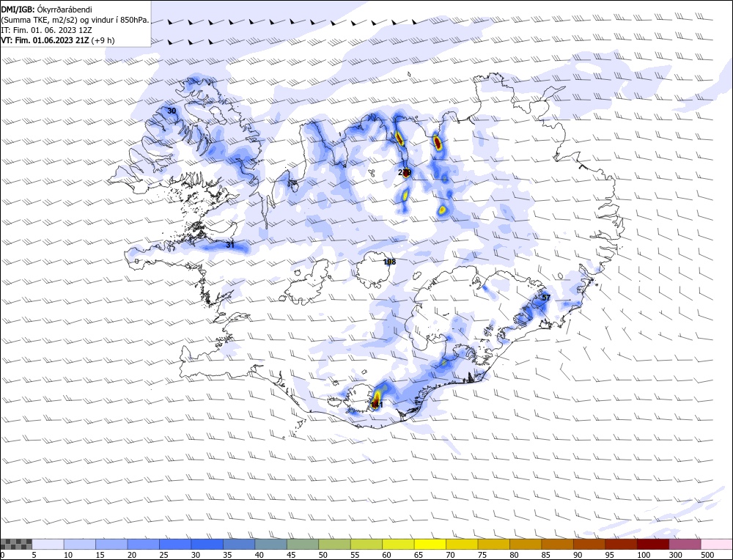The height and width of the screenshot is (560, 733).
Task: Pick the 300–500 purple legend swatch
Action: point(684,544)
